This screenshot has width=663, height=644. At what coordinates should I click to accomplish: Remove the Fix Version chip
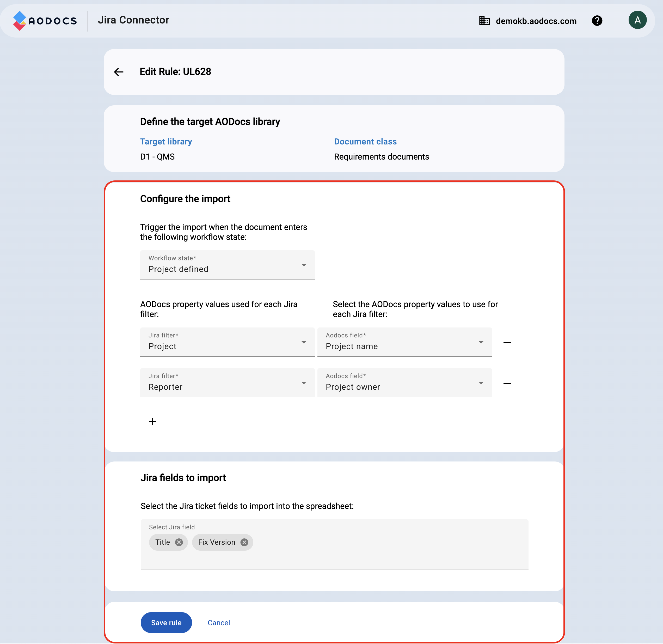click(x=244, y=542)
